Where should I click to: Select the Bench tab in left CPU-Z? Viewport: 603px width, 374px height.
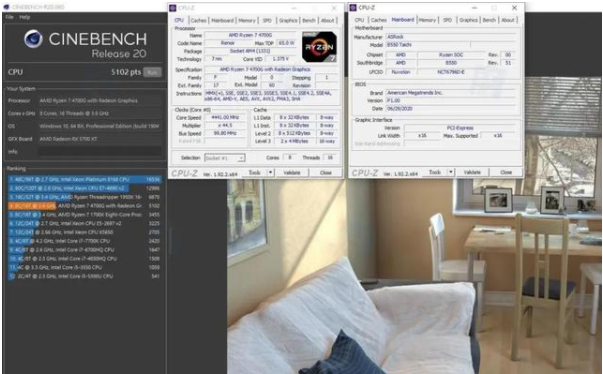(309, 20)
